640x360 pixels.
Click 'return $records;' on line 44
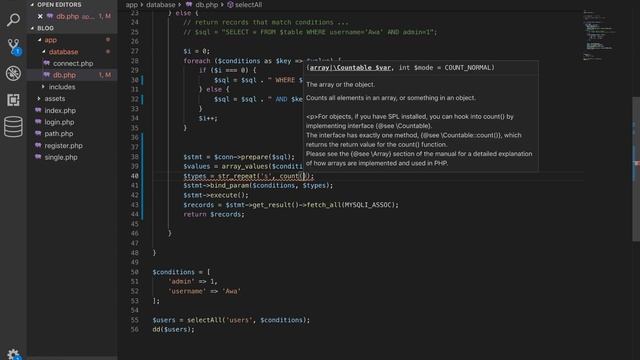coord(214,214)
